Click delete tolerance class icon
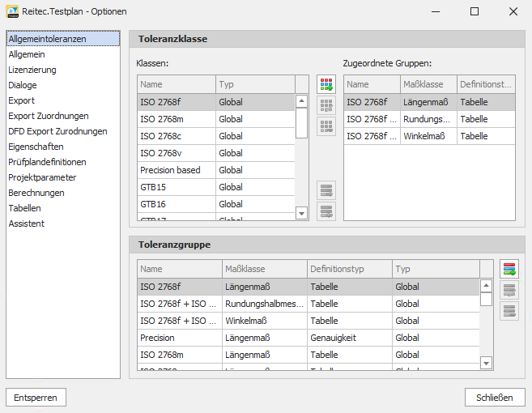This screenshot has width=532, height=413. point(326,126)
